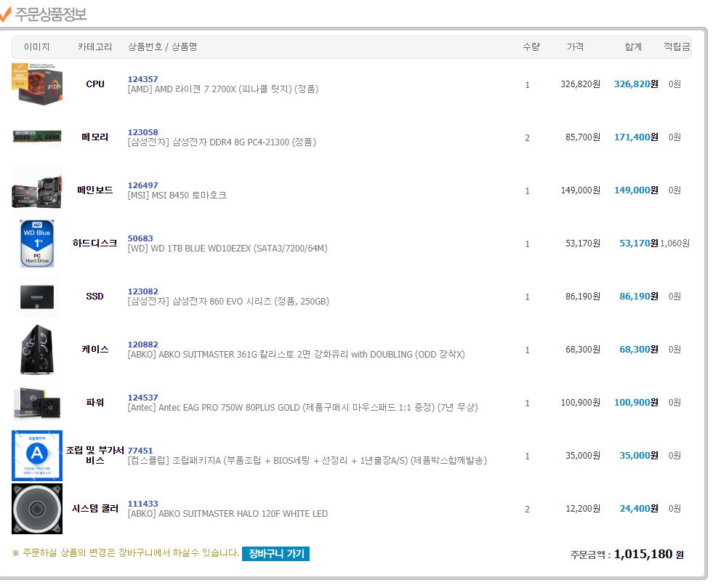Select the ABKO SUITMASTER 361G product name

[296, 355]
